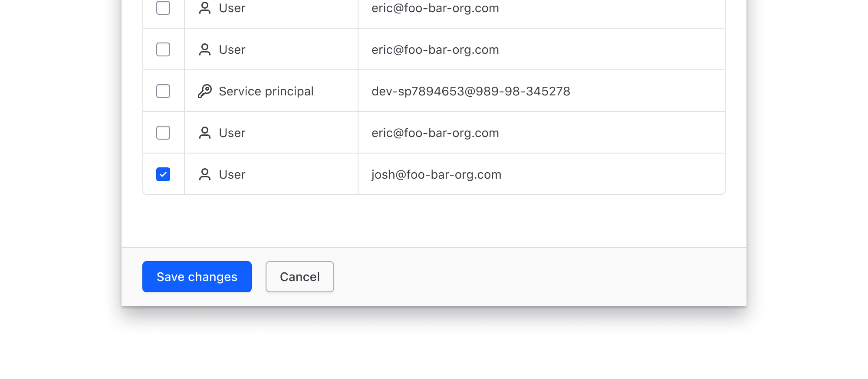Click the user icon in josh's row
Viewport: 868px width, 379px height.
tap(204, 174)
